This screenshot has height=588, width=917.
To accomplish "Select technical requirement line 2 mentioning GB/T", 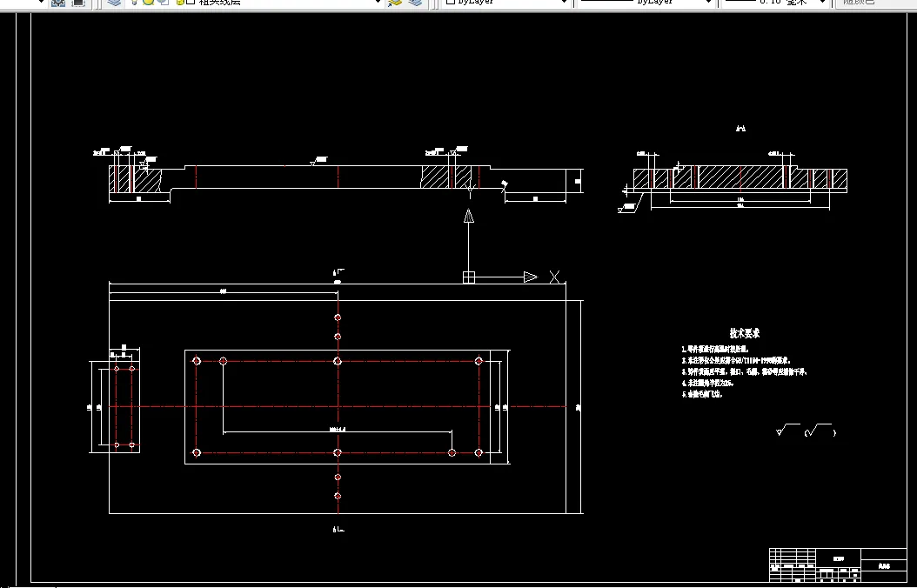I will click(x=736, y=361).
